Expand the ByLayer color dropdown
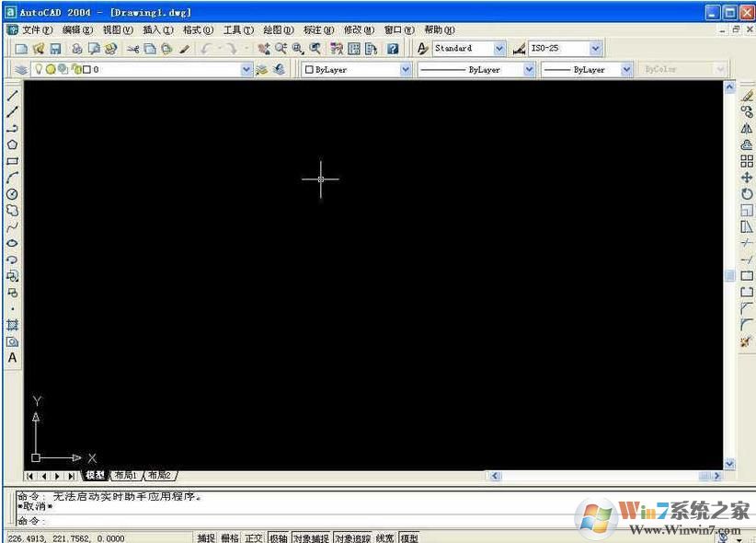The height and width of the screenshot is (543, 756). pyautogui.click(x=407, y=69)
